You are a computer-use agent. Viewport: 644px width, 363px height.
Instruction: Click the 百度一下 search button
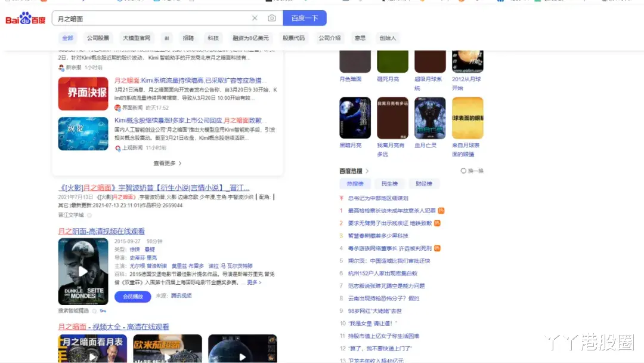pos(305,18)
